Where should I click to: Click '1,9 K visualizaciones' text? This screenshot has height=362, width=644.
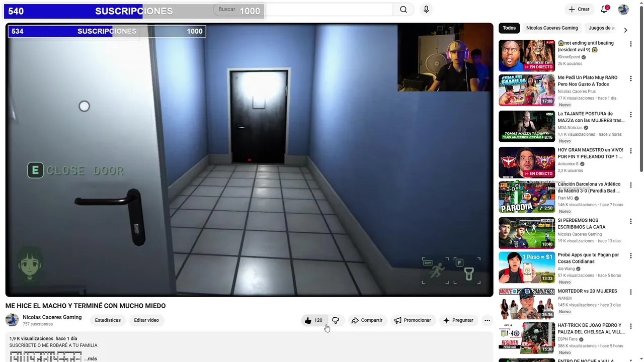31,339
